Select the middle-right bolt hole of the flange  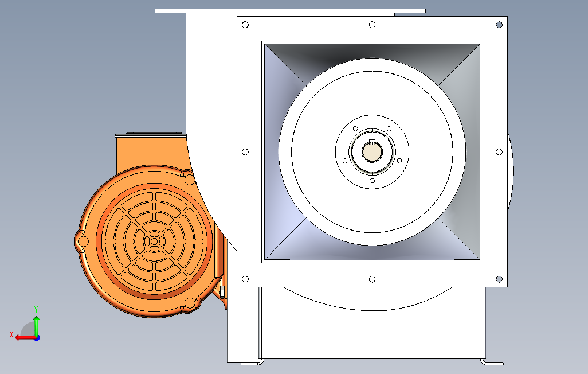point(499,151)
